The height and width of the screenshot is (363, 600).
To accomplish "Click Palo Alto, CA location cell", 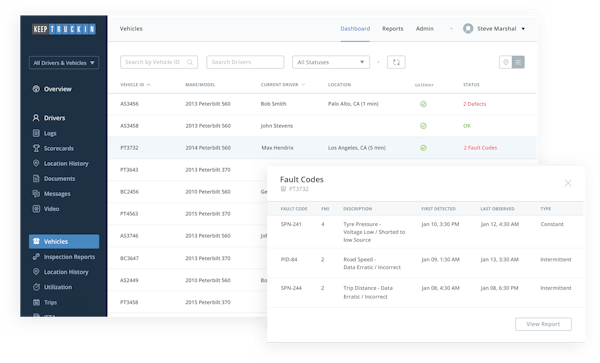I will [353, 104].
